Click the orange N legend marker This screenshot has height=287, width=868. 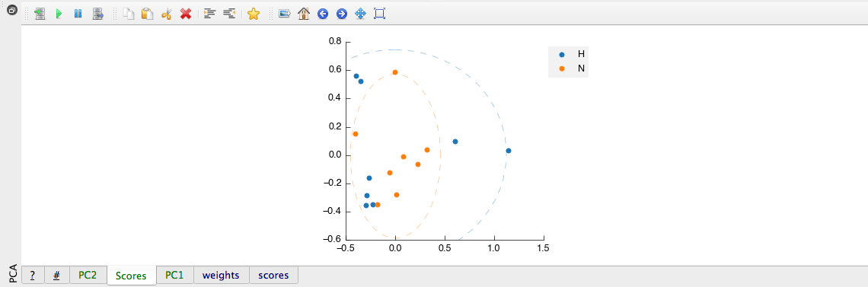pyautogui.click(x=562, y=69)
